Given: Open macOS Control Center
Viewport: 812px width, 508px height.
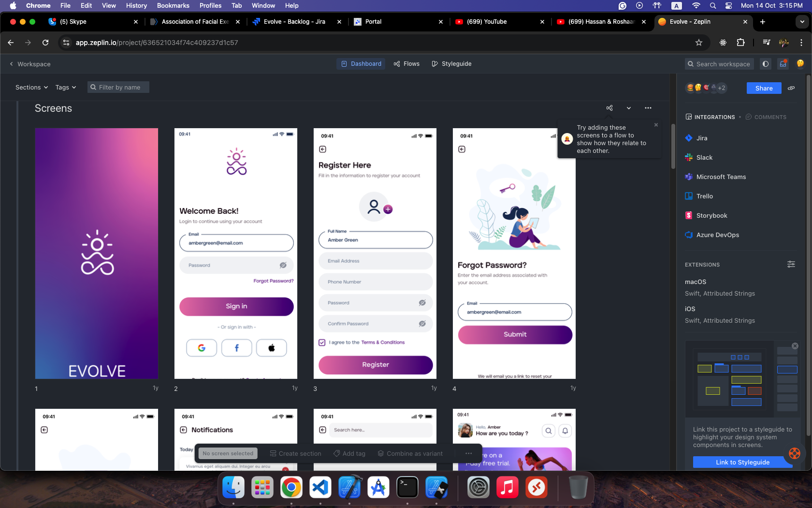Looking at the screenshot, I should coord(729,5).
